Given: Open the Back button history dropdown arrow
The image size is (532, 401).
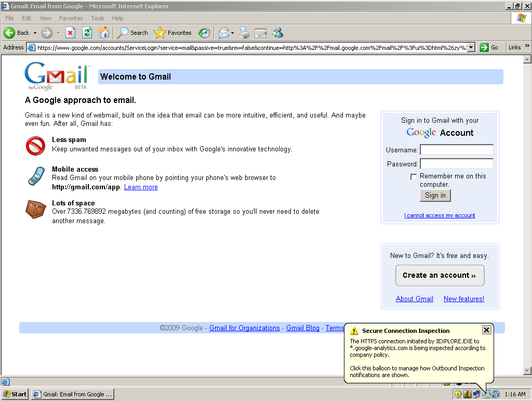Looking at the screenshot, I should (35, 33).
